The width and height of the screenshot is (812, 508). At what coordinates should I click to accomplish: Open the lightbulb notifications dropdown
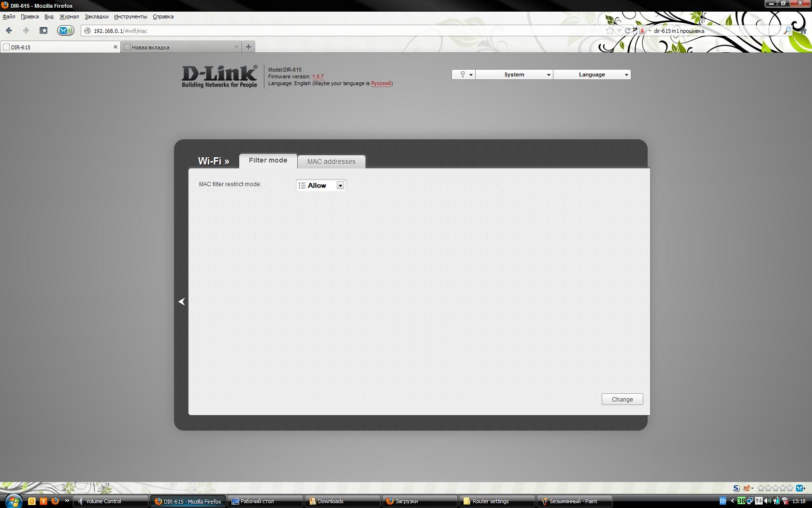(464, 75)
